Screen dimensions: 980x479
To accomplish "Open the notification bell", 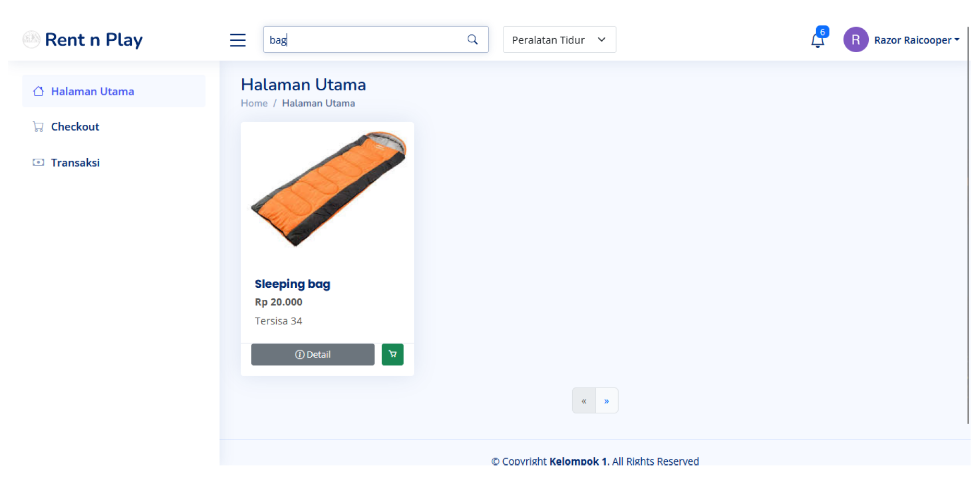I will pos(818,40).
